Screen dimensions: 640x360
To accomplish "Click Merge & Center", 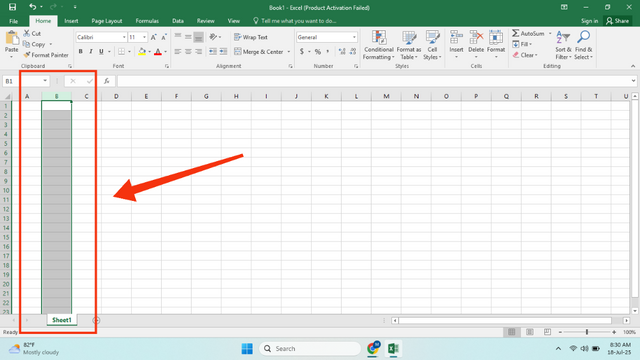I will click(259, 52).
